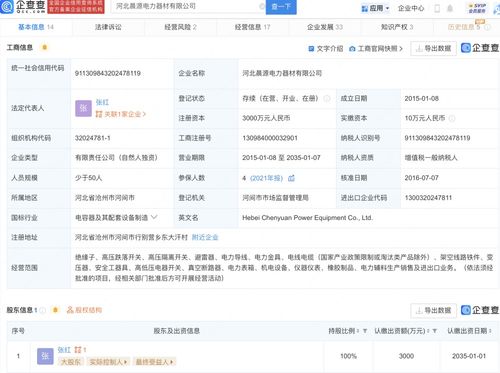Switch to 经营风险 tab
Viewport: 500px width, 373px height.
pos(180,27)
